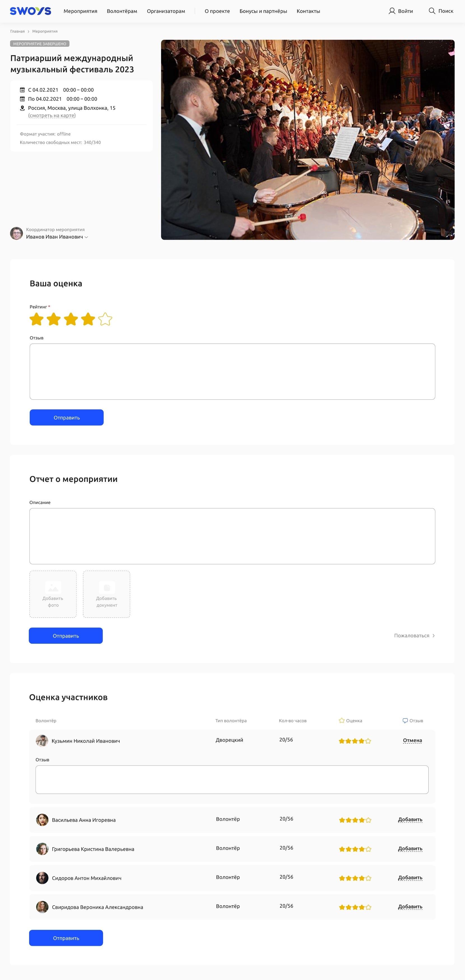Image resolution: width=465 pixels, height=980 pixels.
Task: Click the user profile login icon
Action: coord(392,11)
